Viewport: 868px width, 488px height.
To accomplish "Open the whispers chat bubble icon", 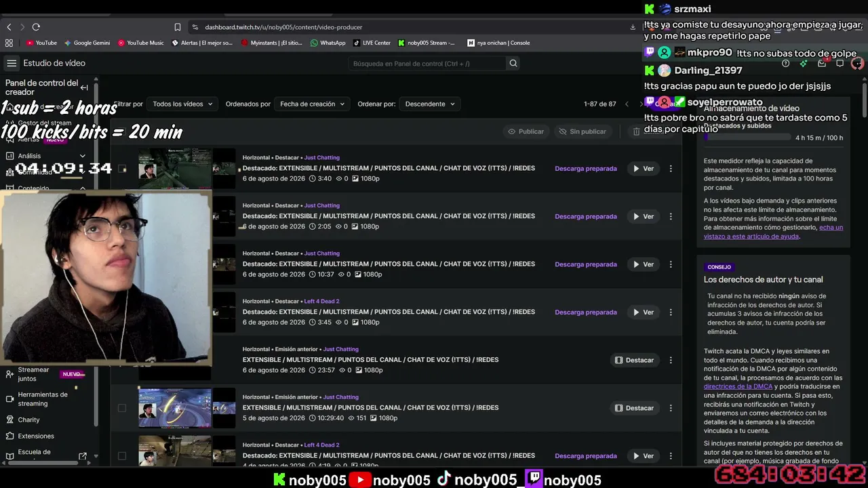I will coord(840,63).
